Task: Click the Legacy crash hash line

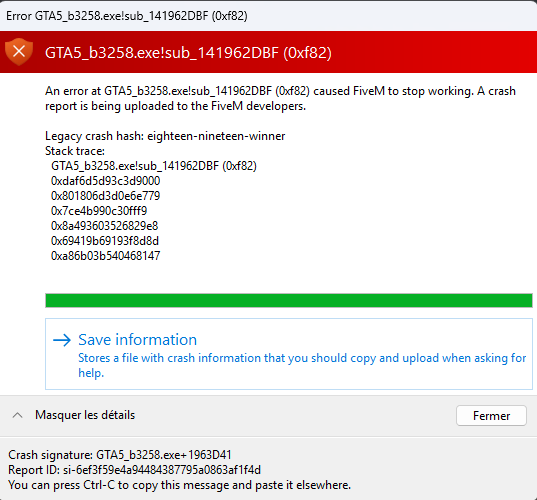Action: 165,136
